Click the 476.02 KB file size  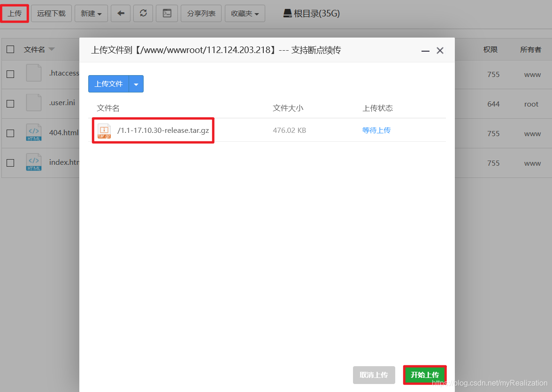click(x=289, y=131)
